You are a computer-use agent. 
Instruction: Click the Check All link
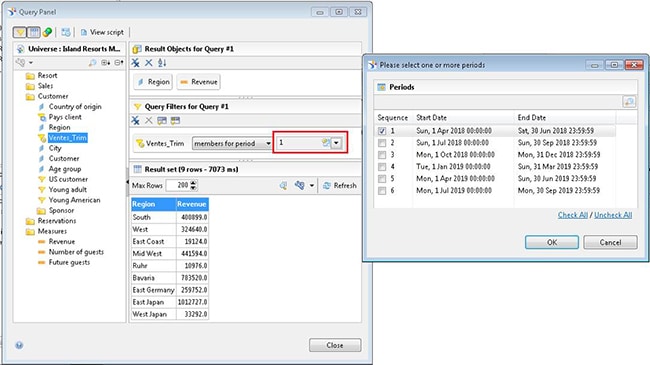pos(572,215)
